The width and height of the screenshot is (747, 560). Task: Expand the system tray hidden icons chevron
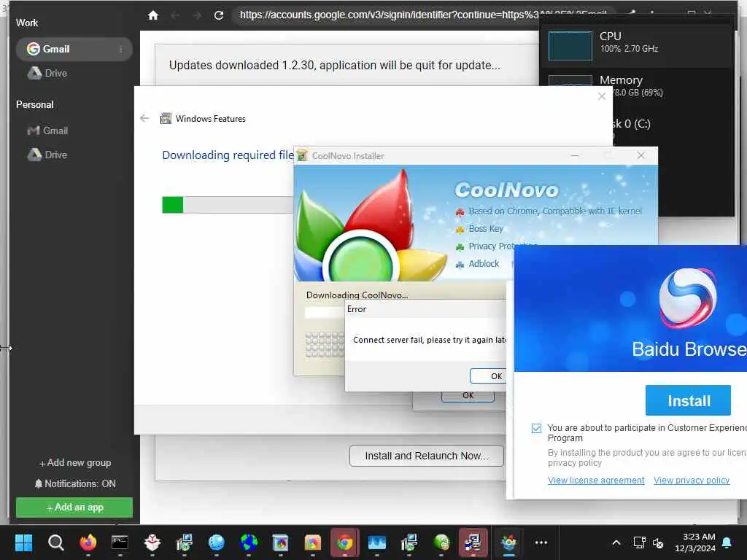(616, 542)
